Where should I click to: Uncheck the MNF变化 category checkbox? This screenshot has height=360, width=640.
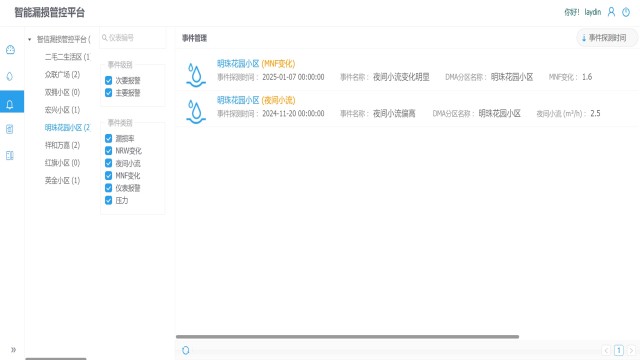(109, 176)
